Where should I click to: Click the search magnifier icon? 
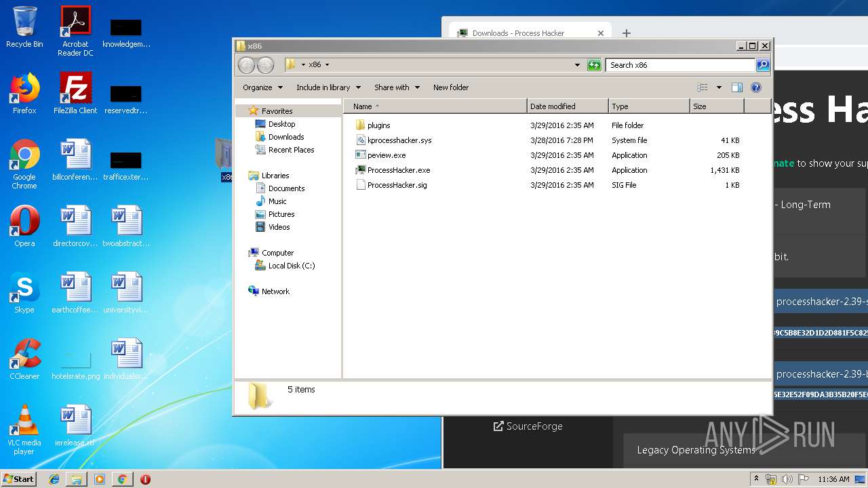pyautogui.click(x=763, y=65)
